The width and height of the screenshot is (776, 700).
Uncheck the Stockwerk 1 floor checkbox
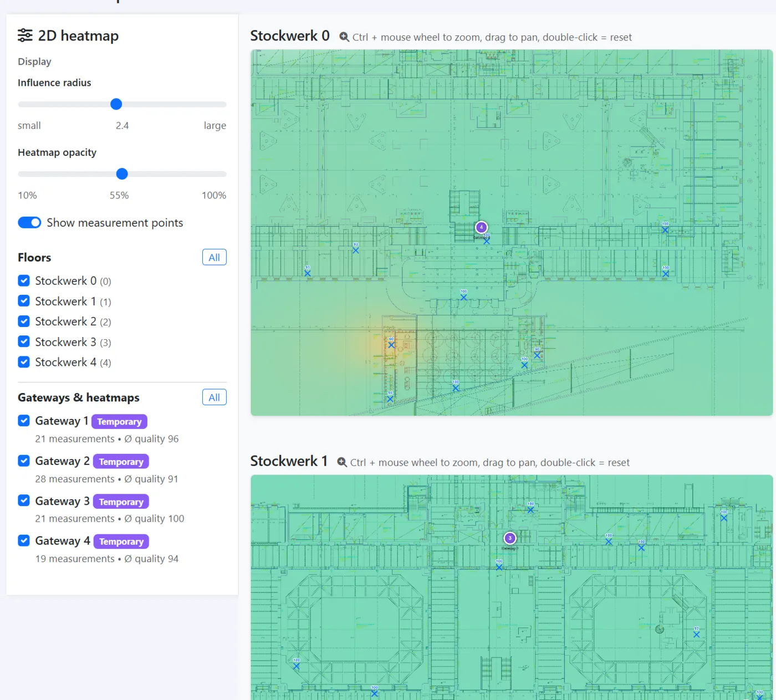[x=24, y=301]
